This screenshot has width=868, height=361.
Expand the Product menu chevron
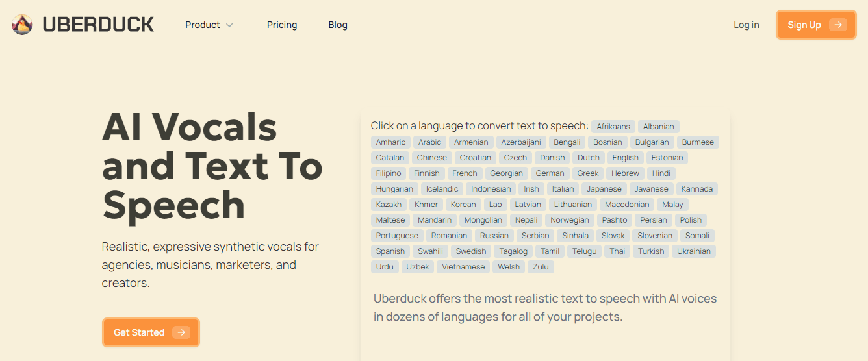(x=229, y=25)
